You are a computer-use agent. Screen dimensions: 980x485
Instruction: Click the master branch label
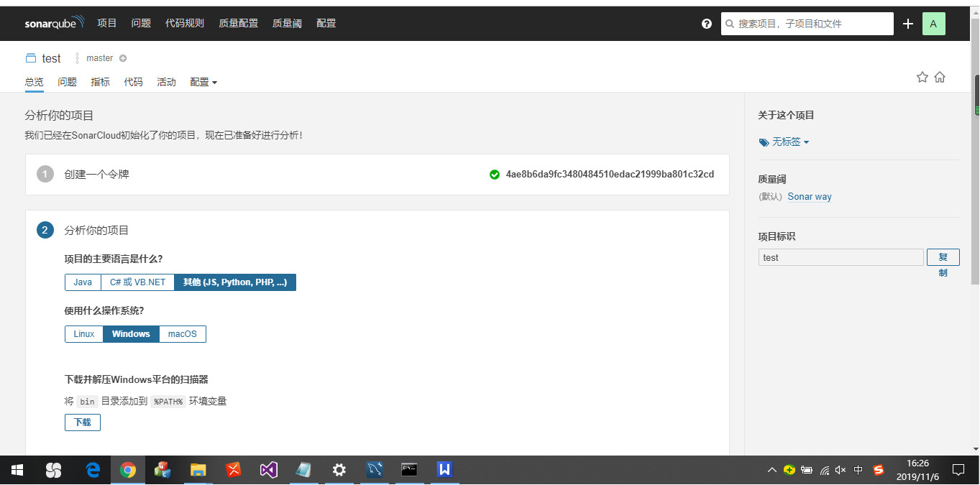coord(100,58)
